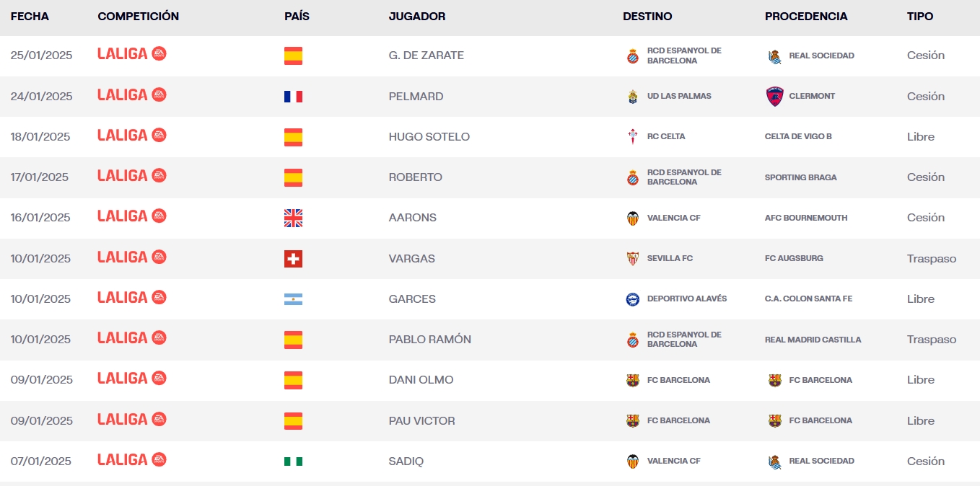Sort by the FECHA column header
Viewport: 980px width, 486px height.
(x=30, y=17)
